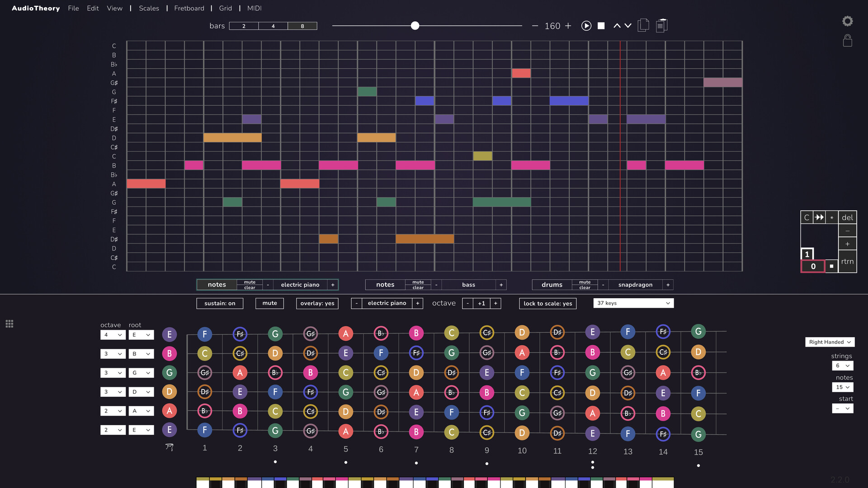The height and width of the screenshot is (488, 868).
Task: Click the padlock icon below settings
Action: pos(848,41)
